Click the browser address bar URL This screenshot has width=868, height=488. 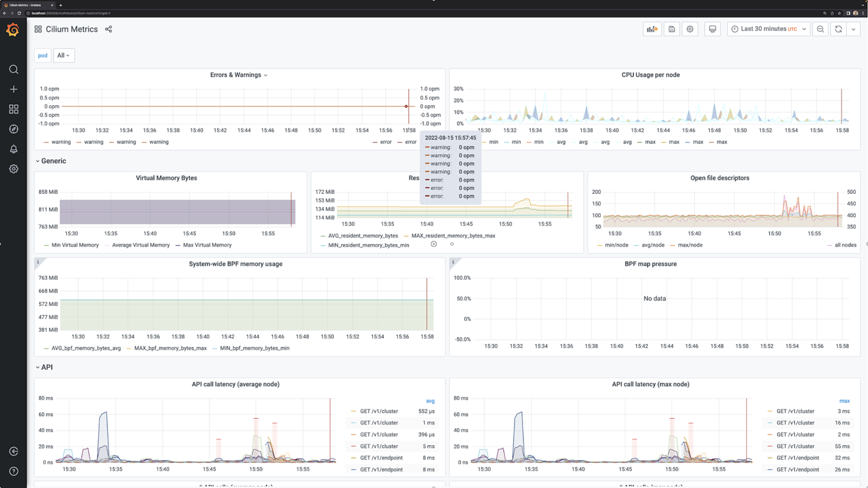[71, 13]
